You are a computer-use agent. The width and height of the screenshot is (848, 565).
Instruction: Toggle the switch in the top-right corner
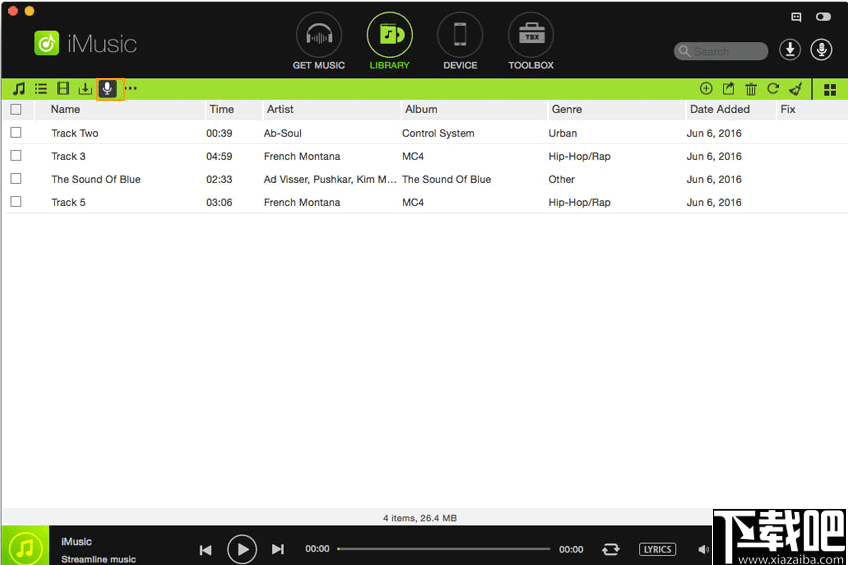pyautogui.click(x=823, y=17)
